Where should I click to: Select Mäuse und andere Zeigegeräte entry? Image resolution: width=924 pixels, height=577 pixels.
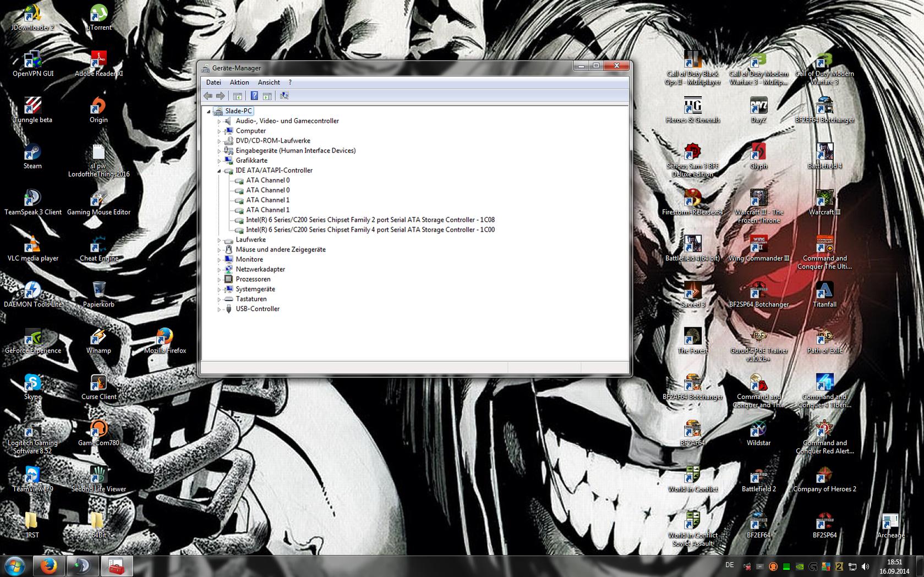pyautogui.click(x=281, y=250)
